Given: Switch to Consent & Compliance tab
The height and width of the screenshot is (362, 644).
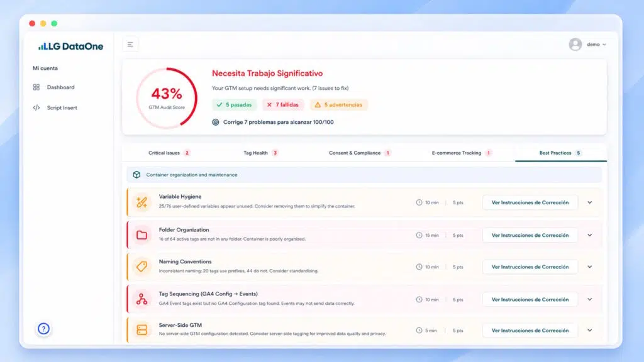Looking at the screenshot, I should pos(359,153).
